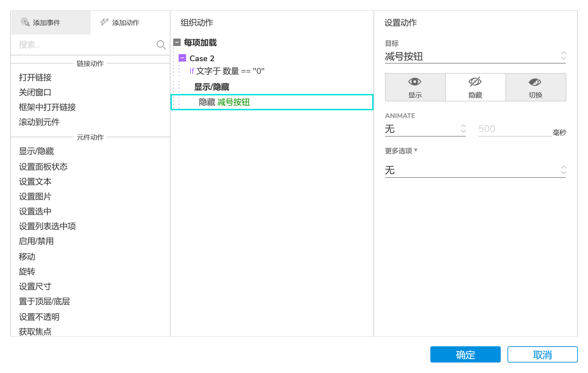Select the 切换 toggle visibility option
588x373 pixels.
pos(536,87)
